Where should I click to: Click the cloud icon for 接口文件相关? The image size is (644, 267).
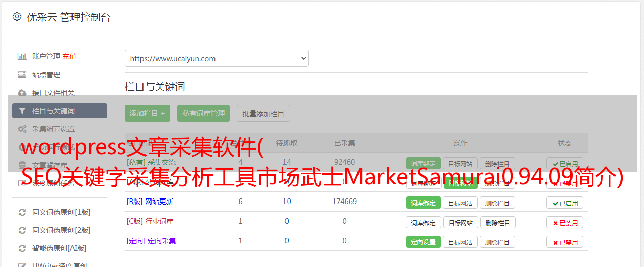click(x=22, y=93)
